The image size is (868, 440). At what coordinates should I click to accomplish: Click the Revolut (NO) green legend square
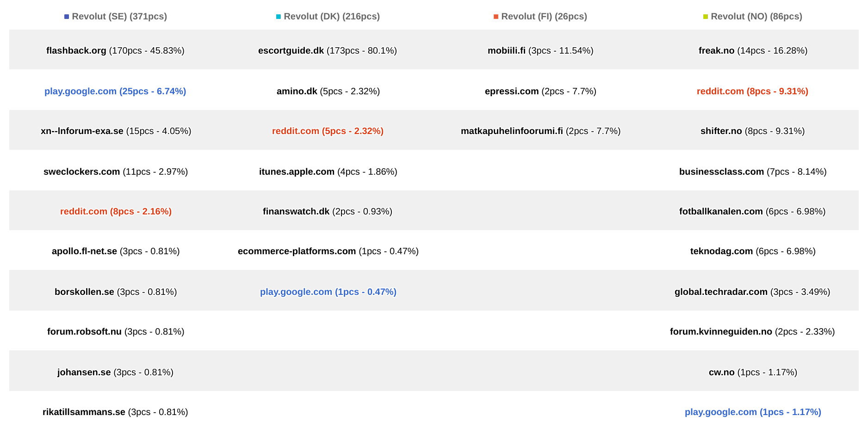[x=706, y=17]
